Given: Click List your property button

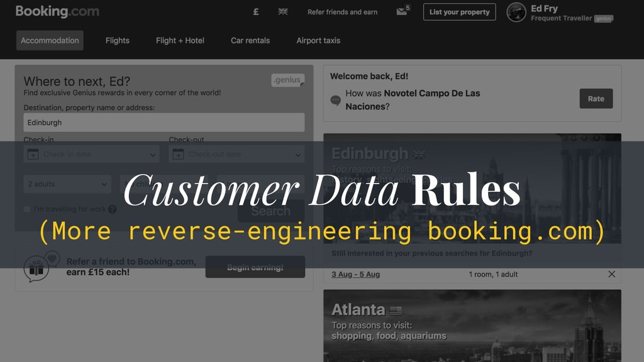Looking at the screenshot, I should [459, 12].
